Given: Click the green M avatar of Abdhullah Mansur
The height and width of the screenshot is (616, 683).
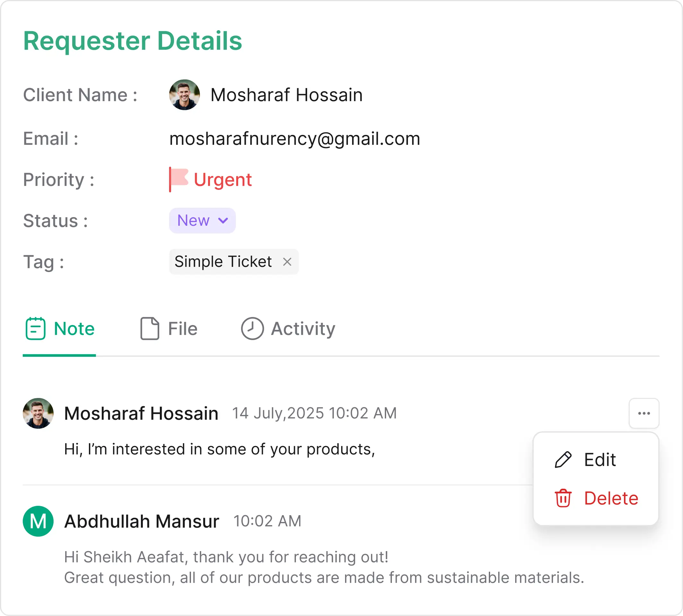Looking at the screenshot, I should tap(38, 521).
